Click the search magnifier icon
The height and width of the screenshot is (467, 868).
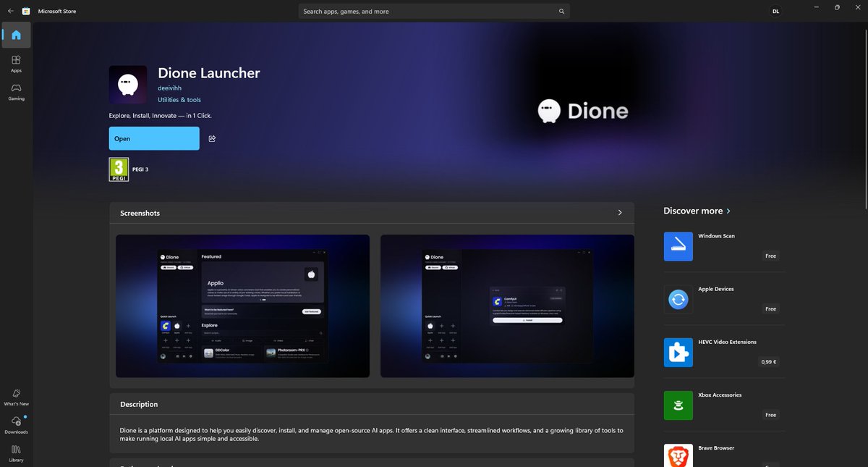coord(561,11)
